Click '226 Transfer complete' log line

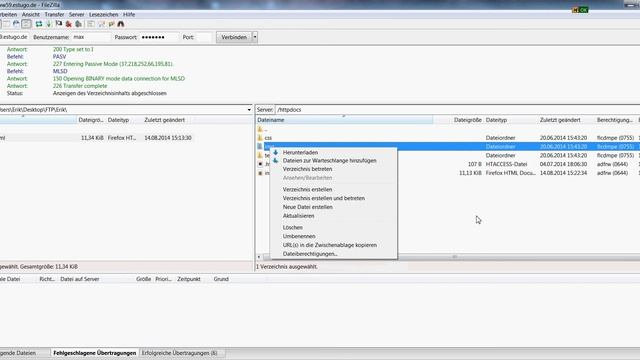click(80, 86)
